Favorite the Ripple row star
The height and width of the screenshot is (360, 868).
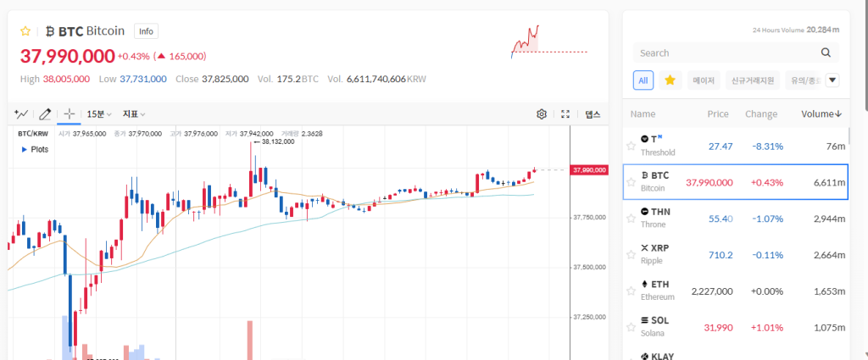631,255
